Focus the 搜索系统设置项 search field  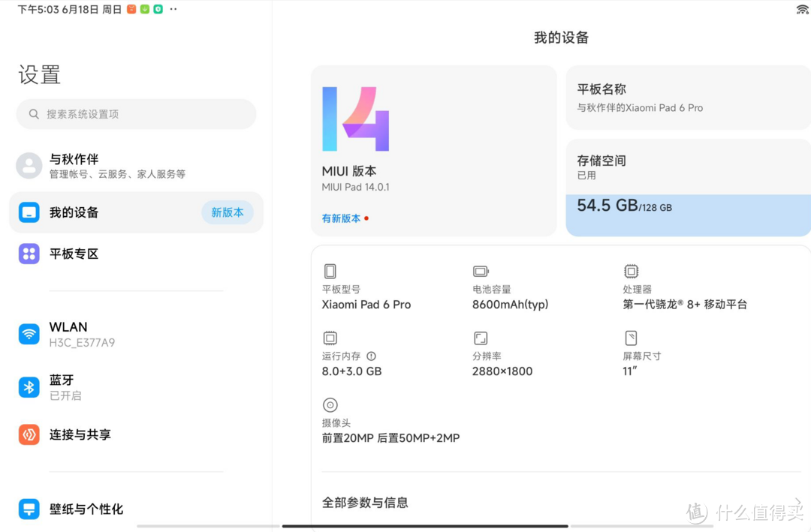(136, 114)
